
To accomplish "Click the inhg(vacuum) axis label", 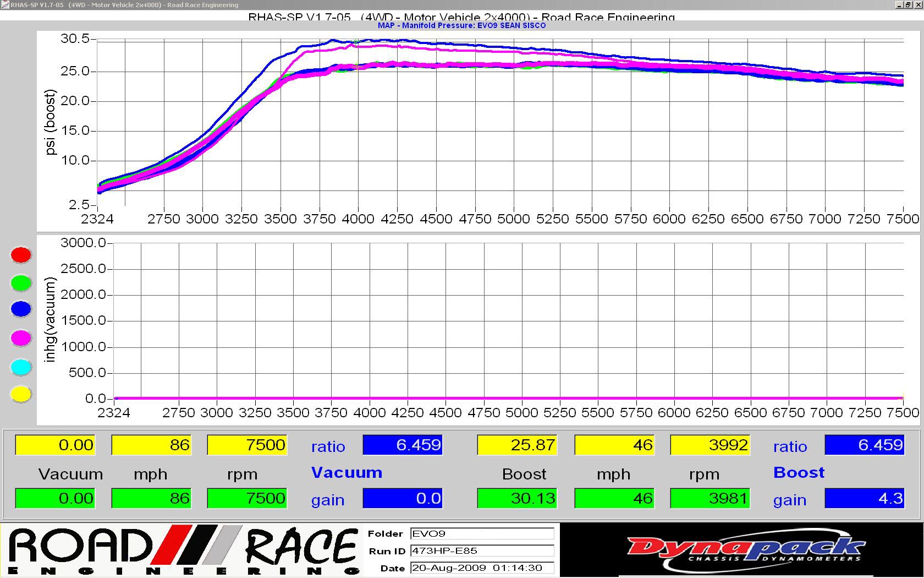I will point(50,320).
